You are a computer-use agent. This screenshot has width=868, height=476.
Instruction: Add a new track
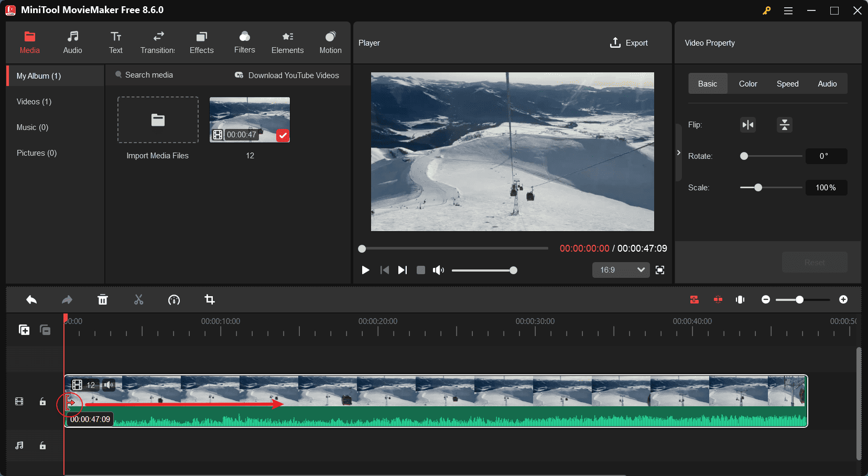24,330
